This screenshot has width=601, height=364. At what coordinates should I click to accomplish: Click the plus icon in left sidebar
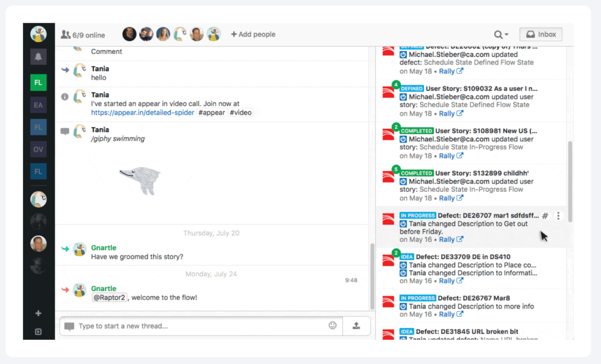click(38, 313)
